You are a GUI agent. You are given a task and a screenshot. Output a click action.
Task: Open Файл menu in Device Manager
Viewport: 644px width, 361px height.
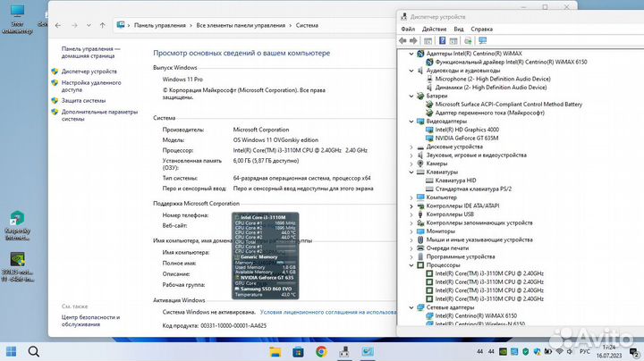[408, 29]
